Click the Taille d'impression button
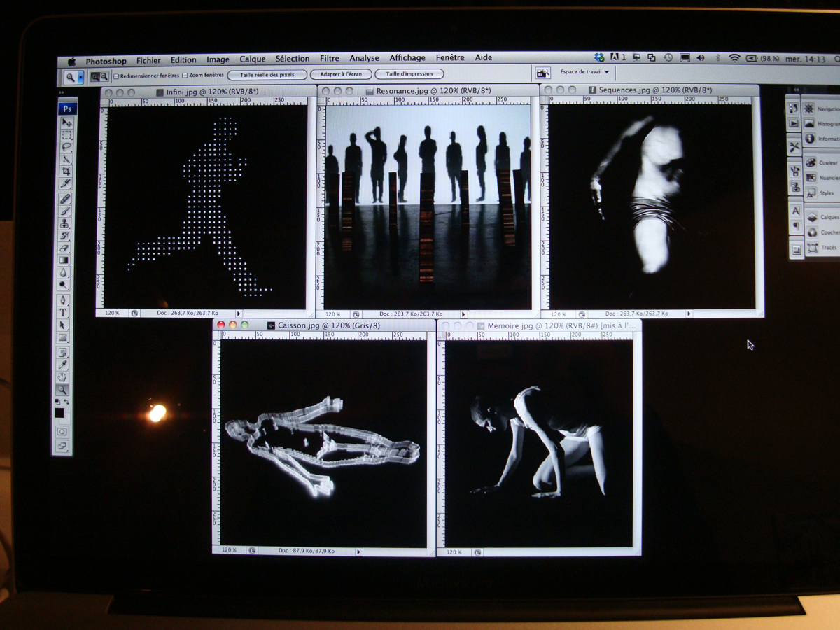 coord(409,73)
